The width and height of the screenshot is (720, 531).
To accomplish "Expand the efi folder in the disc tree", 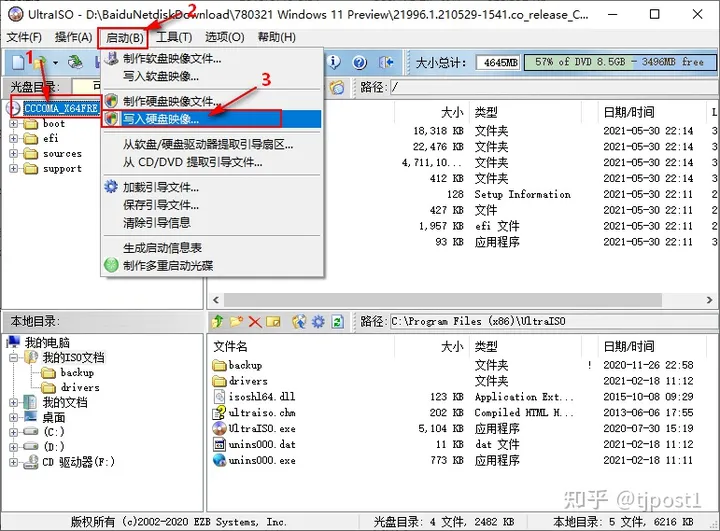I will 13,138.
